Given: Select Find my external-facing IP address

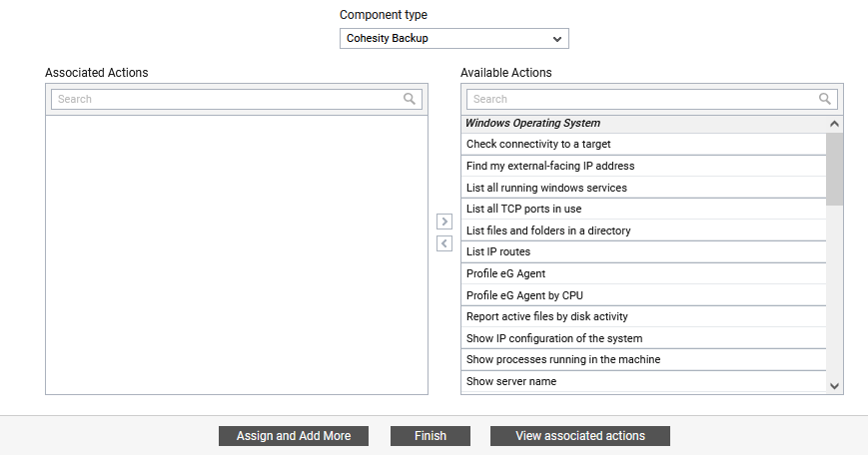Looking at the screenshot, I should 644,166.
